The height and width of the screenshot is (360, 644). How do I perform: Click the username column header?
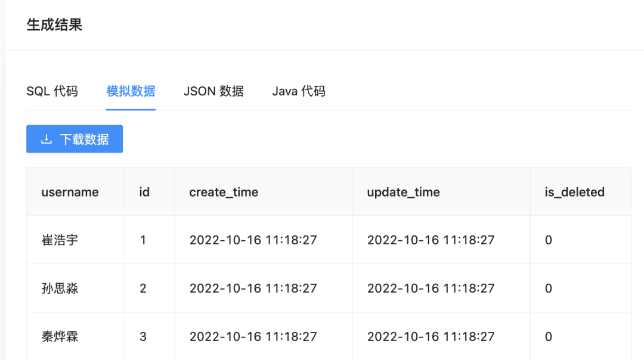pyautogui.click(x=70, y=192)
